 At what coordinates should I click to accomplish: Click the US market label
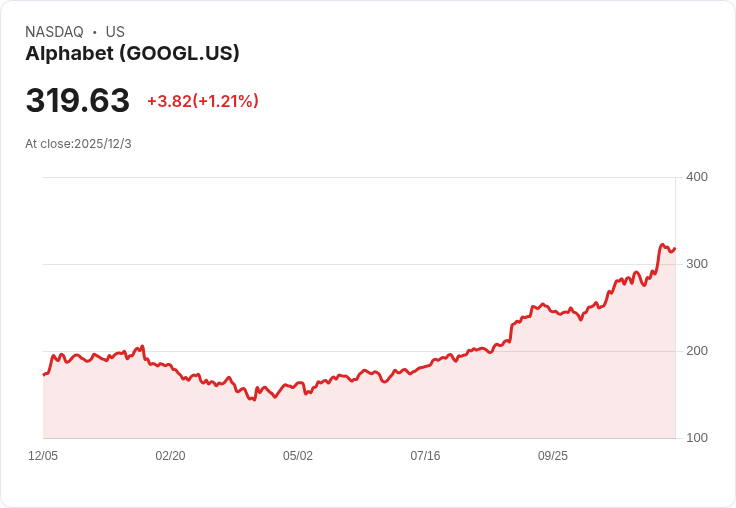pyautogui.click(x=115, y=32)
